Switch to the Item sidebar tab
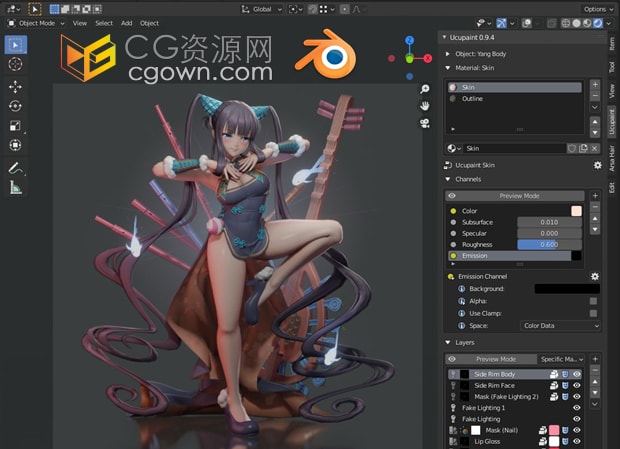620x449 pixels. pyautogui.click(x=612, y=43)
